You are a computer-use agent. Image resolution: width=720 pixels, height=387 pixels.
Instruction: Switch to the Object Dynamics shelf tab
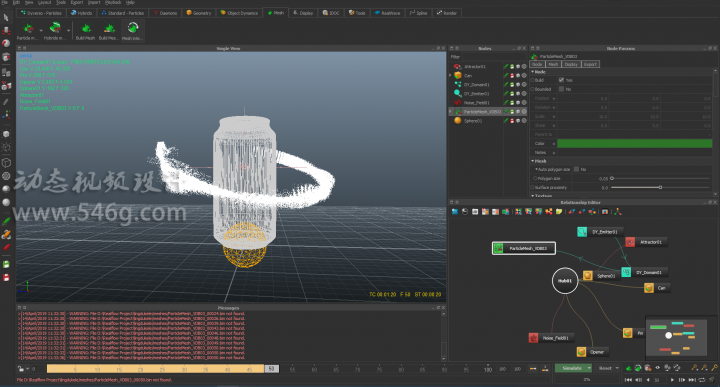(239, 13)
